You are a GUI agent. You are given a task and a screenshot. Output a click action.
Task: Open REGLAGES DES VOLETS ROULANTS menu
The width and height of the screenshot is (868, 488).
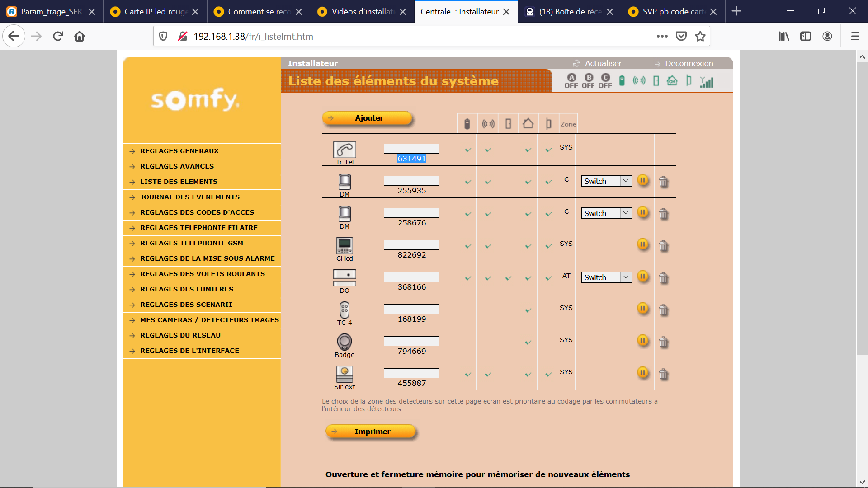click(x=203, y=274)
